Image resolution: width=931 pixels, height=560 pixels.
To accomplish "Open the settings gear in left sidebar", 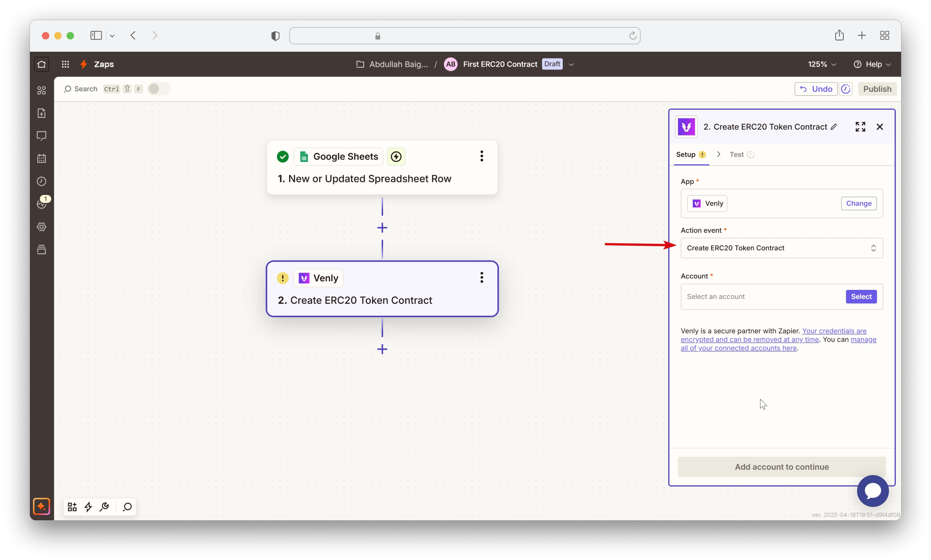I will pyautogui.click(x=42, y=227).
